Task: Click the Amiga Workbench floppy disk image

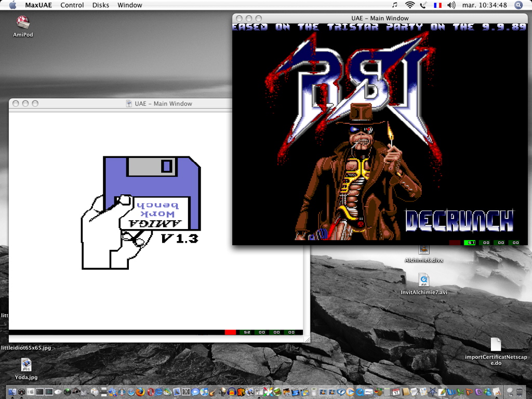Action: click(x=152, y=193)
